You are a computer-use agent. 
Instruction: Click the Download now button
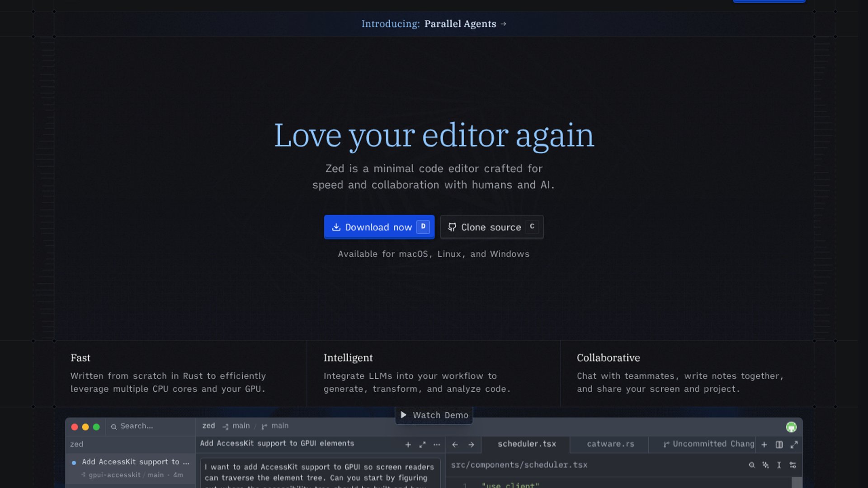[379, 227]
